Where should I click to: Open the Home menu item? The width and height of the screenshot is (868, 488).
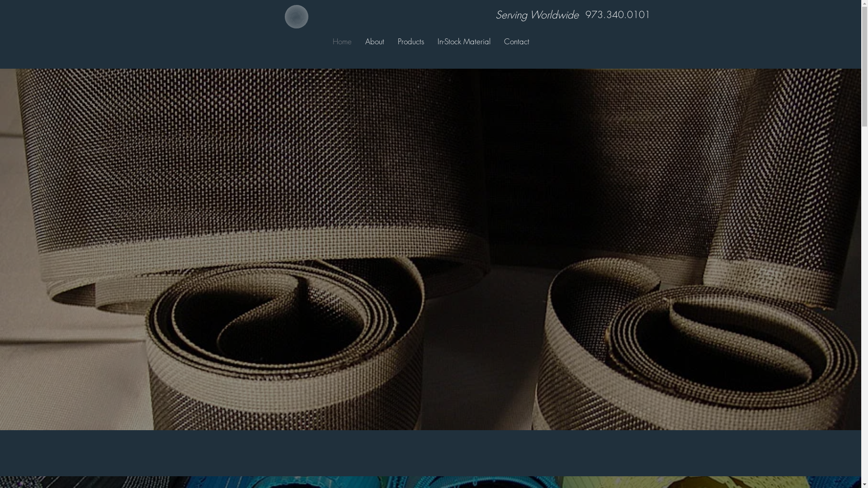[x=342, y=42]
